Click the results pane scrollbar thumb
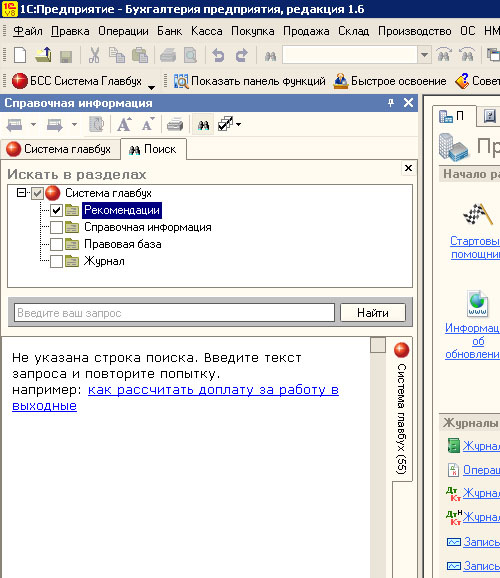Viewport: 500px width, 578px height. click(378, 345)
